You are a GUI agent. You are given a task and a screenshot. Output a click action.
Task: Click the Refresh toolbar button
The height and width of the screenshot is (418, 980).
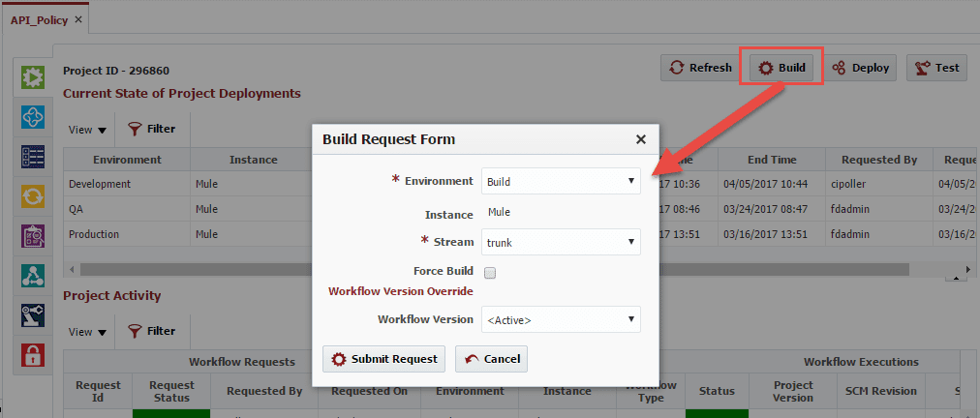701,68
